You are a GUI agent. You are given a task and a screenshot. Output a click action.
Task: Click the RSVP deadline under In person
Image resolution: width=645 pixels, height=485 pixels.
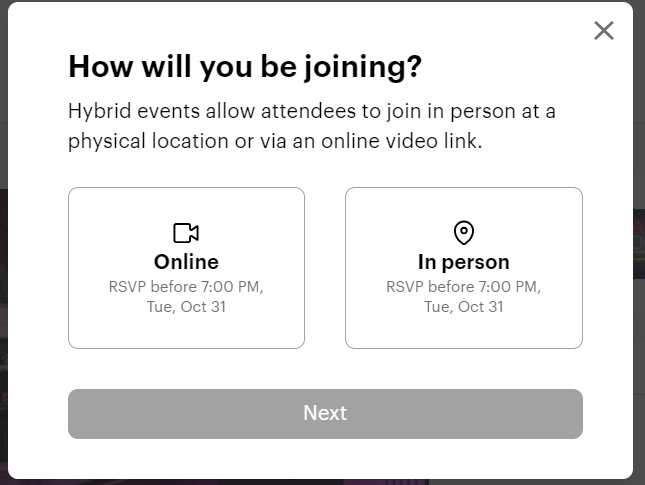click(x=464, y=296)
